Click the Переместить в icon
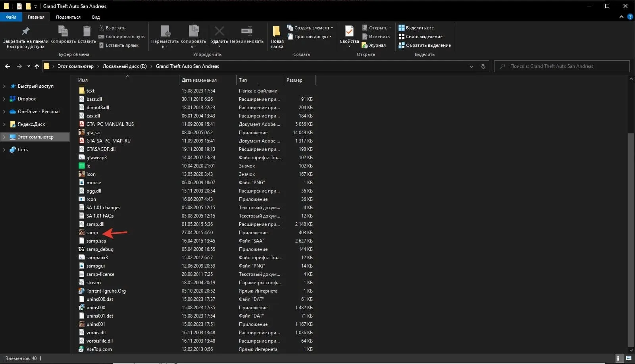 point(165,31)
